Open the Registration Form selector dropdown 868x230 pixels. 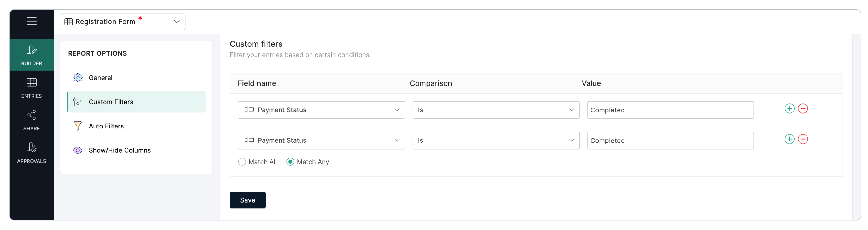[122, 22]
